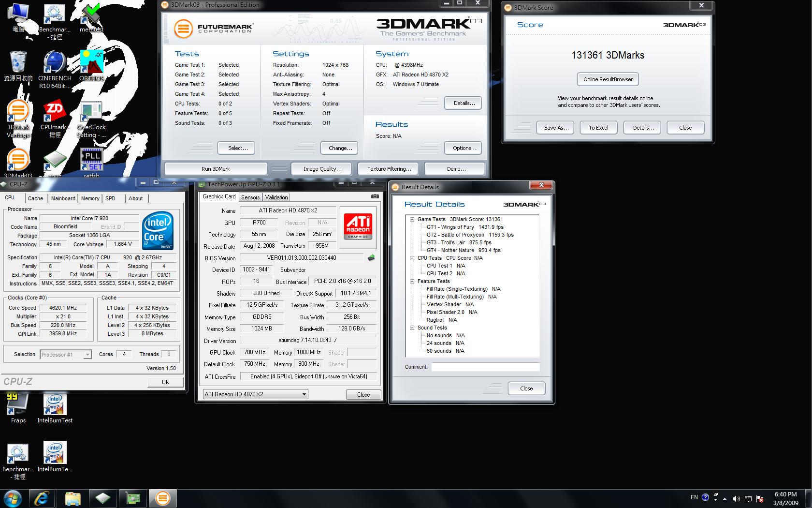Screen dimensions: 812x508
Task: Open the Windows Start orb
Action: pyautogui.click(x=13, y=498)
